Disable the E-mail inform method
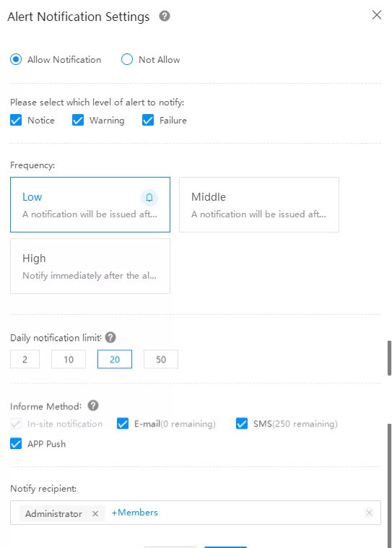This screenshot has height=548, width=392. click(x=123, y=424)
